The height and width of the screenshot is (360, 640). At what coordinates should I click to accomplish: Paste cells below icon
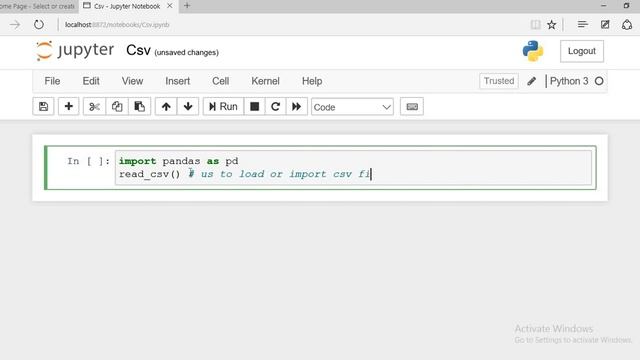tap(140, 107)
